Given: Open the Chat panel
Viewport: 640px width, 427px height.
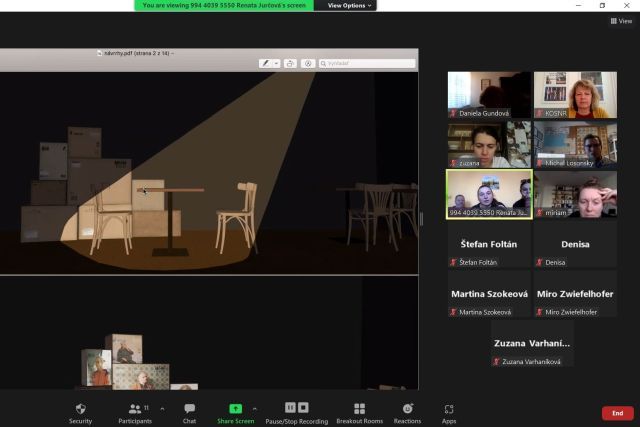Looking at the screenshot, I should [x=189, y=413].
